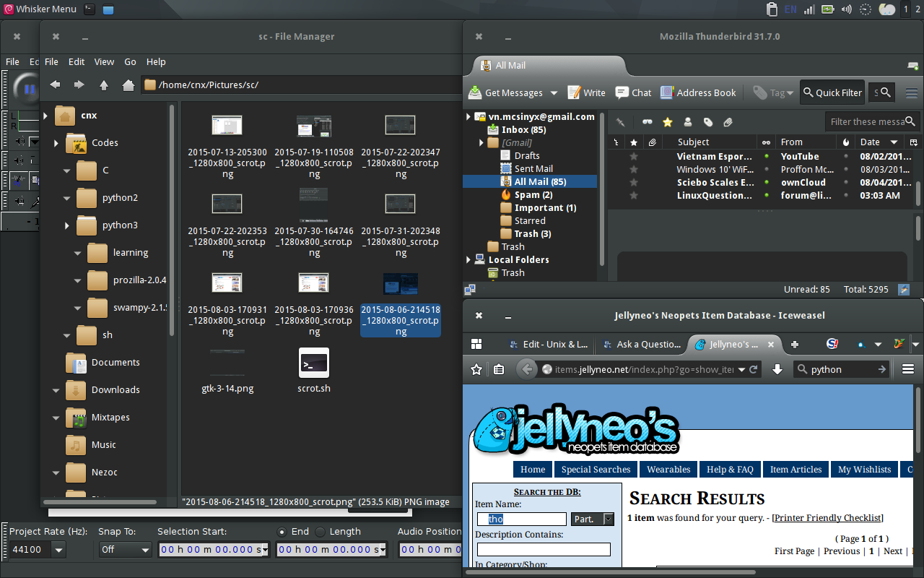
Task: Click the battery indicator in panel
Action: (x=827, y=9)
